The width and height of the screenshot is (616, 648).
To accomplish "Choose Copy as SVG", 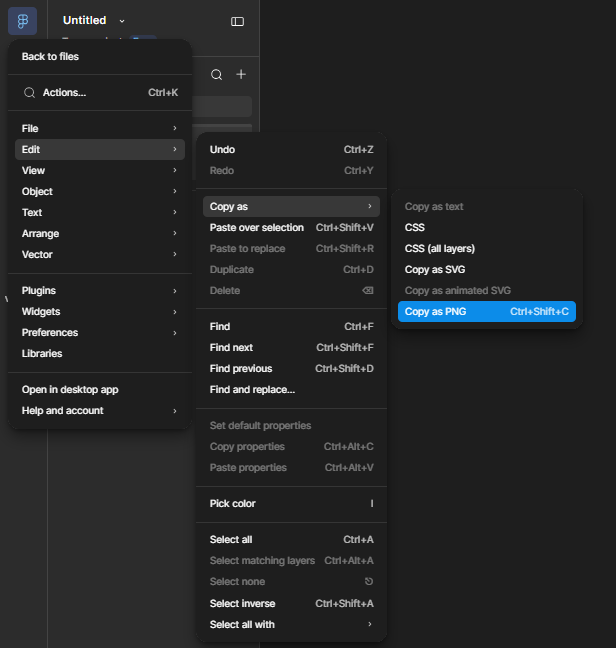I will click(487, 270).
